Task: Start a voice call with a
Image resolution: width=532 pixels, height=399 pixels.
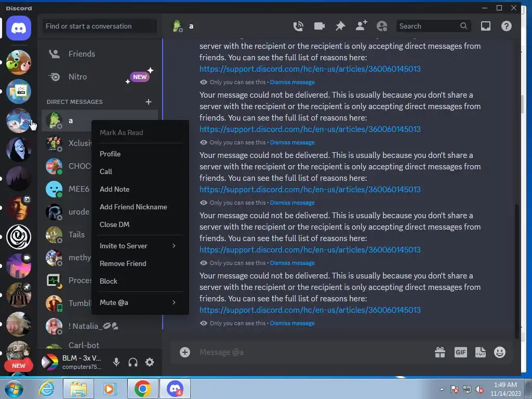Action: coord(298,26)
